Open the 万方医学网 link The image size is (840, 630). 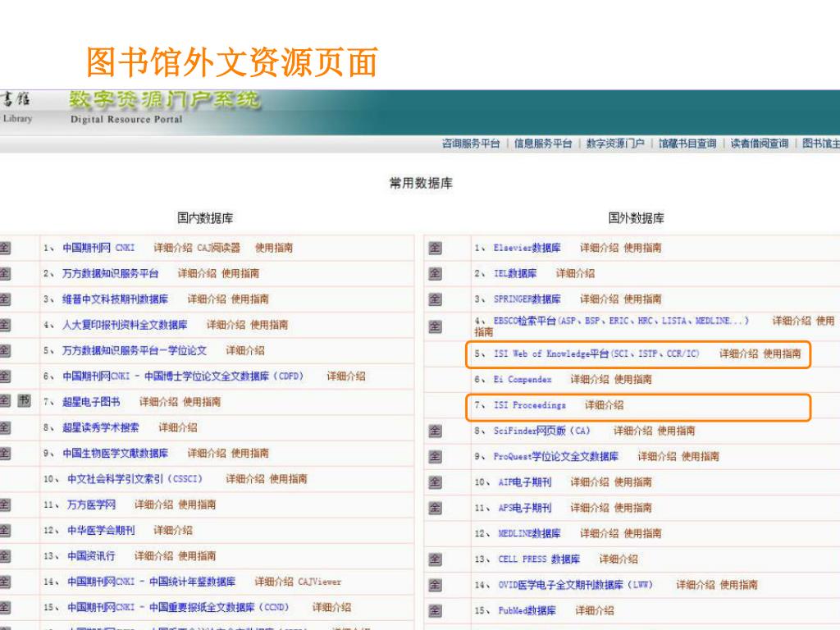coord(92,504)
